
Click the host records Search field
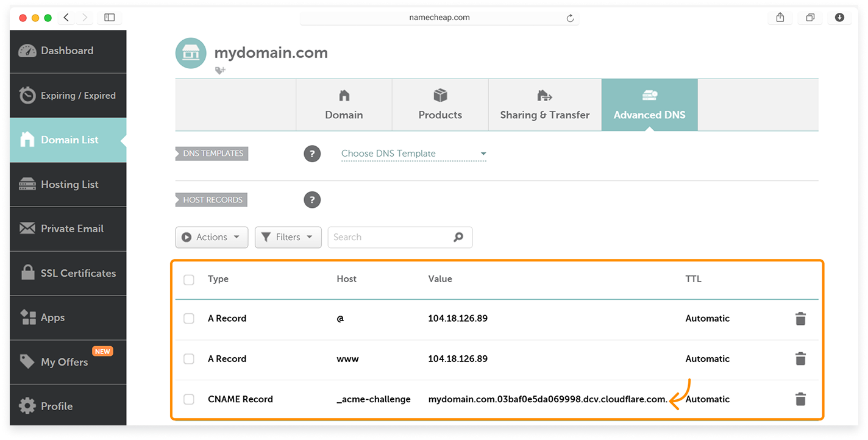tap(390, 237)
